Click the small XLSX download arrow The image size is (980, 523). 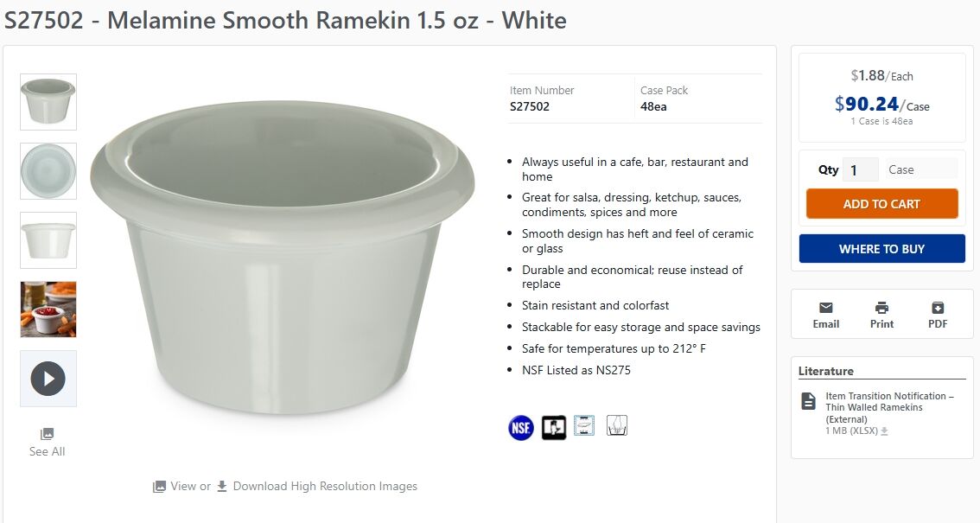click(884, 431)
